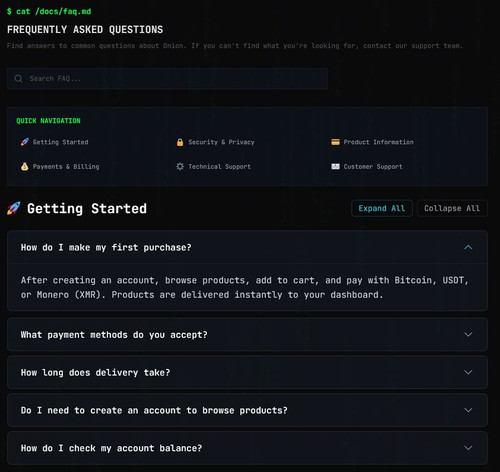
Task: Open 'Do I need to create an account' question
Action: 247,410
